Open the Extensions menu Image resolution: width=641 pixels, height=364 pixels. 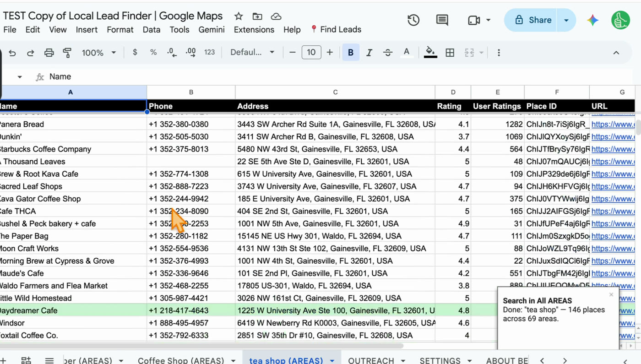click(x=254, y=30)
